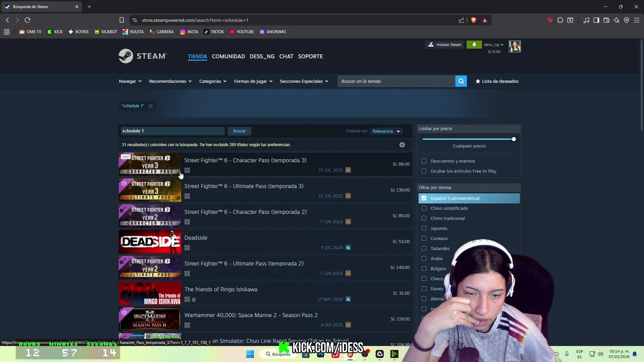Click the taskbar Búsqueda search box
The image size is (644, 362).
coord(278,354)
